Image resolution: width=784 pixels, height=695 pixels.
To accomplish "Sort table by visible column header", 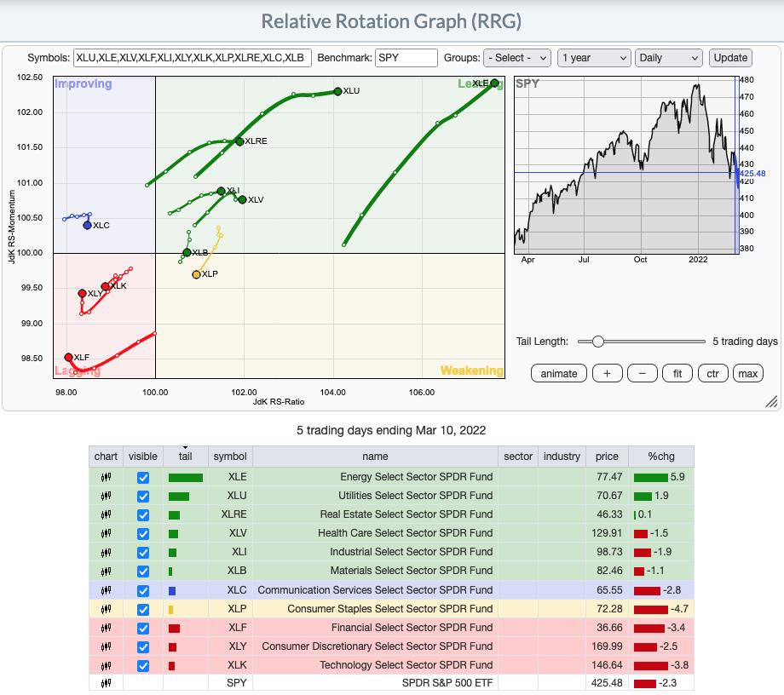I will pyautogui.click(x=143, y=457).
